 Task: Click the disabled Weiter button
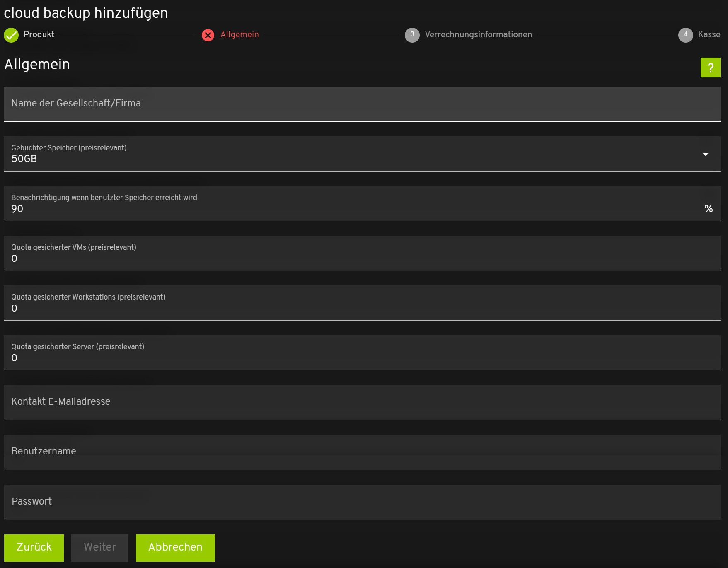[100, 548]
